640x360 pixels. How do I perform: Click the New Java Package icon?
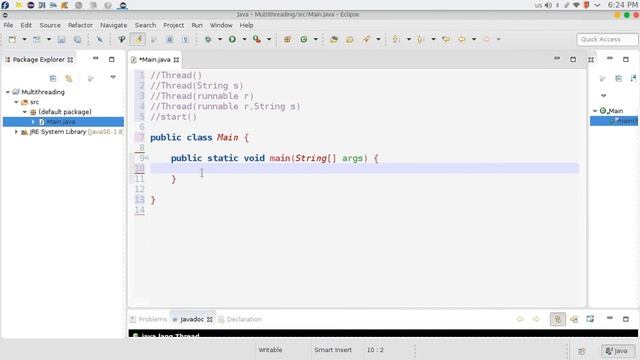[287, 39]
